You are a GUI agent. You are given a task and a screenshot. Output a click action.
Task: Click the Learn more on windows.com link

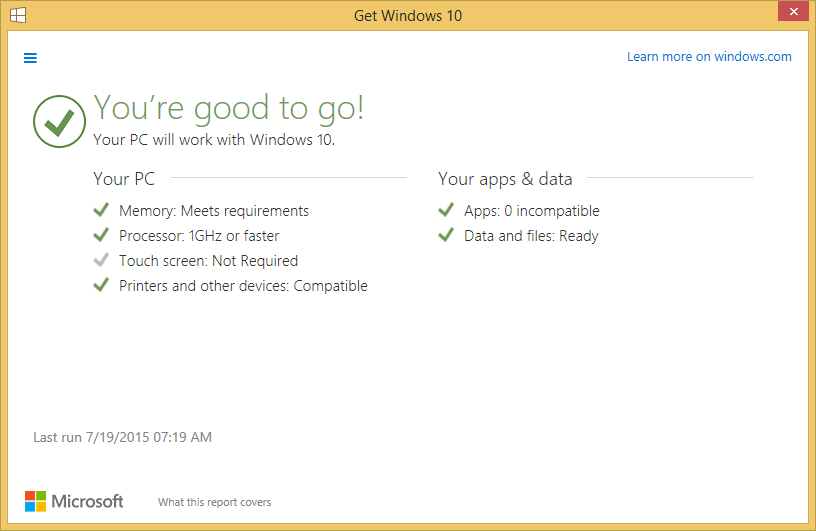(x=709, y=57)
